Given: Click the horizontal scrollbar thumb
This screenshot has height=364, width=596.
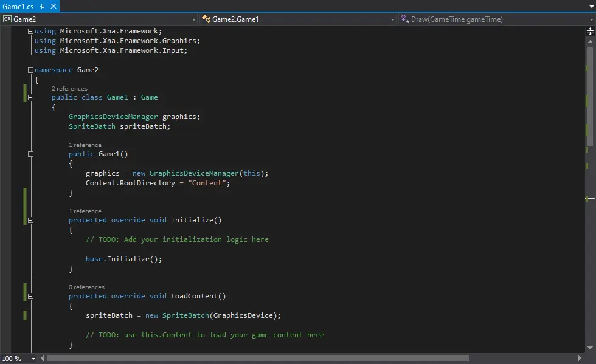Looking at the screenshot, I should tap(258, 359).
